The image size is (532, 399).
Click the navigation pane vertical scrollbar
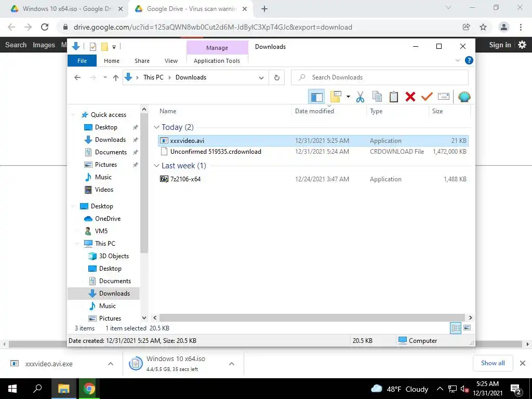pyautogui.click(x=144, y=183)
